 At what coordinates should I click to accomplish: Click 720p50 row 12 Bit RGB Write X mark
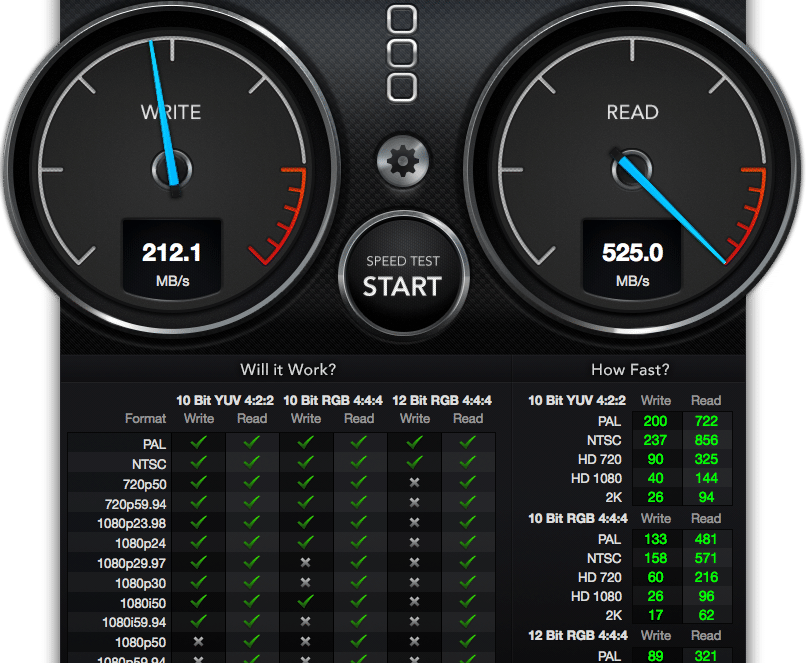click(414, 483)
